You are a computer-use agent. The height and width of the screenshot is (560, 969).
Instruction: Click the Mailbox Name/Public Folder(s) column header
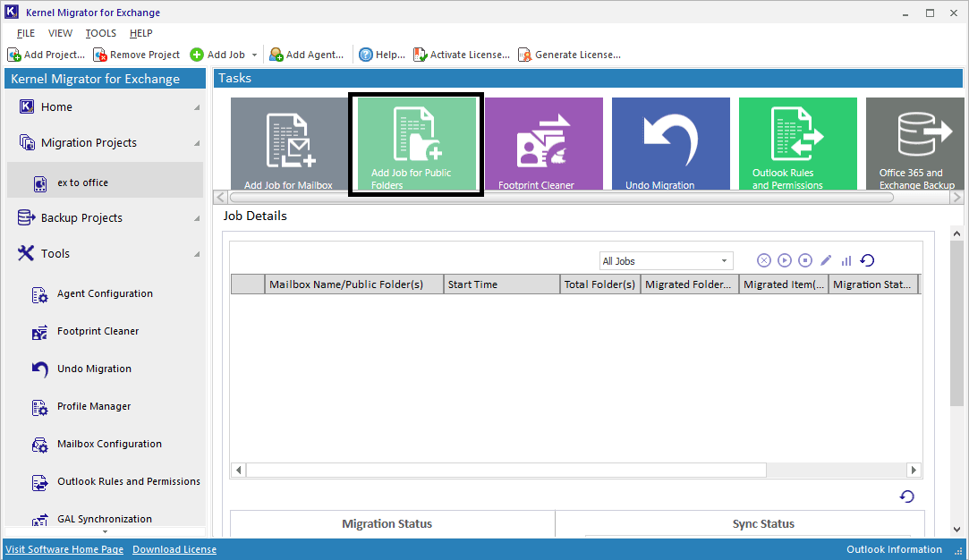354,284
